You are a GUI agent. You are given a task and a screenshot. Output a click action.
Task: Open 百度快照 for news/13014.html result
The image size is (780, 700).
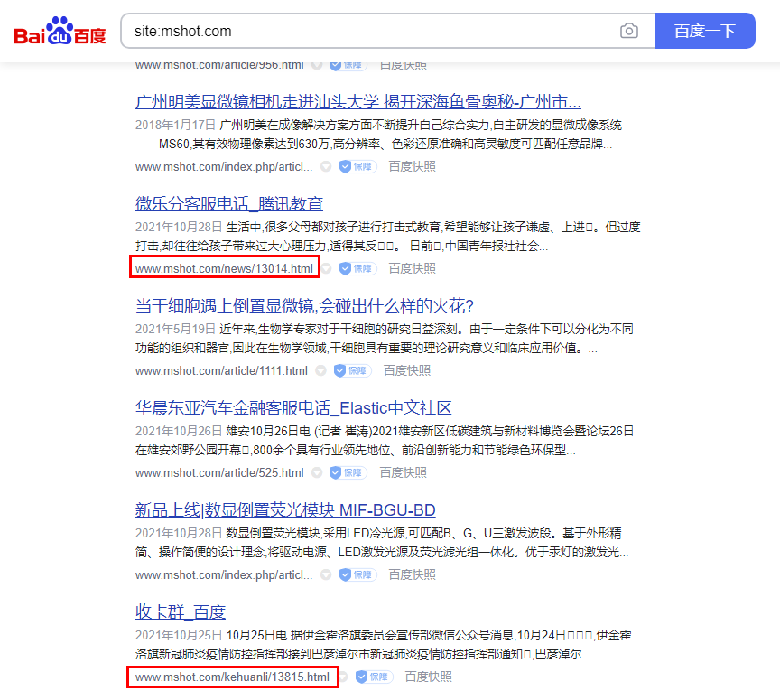412,268
